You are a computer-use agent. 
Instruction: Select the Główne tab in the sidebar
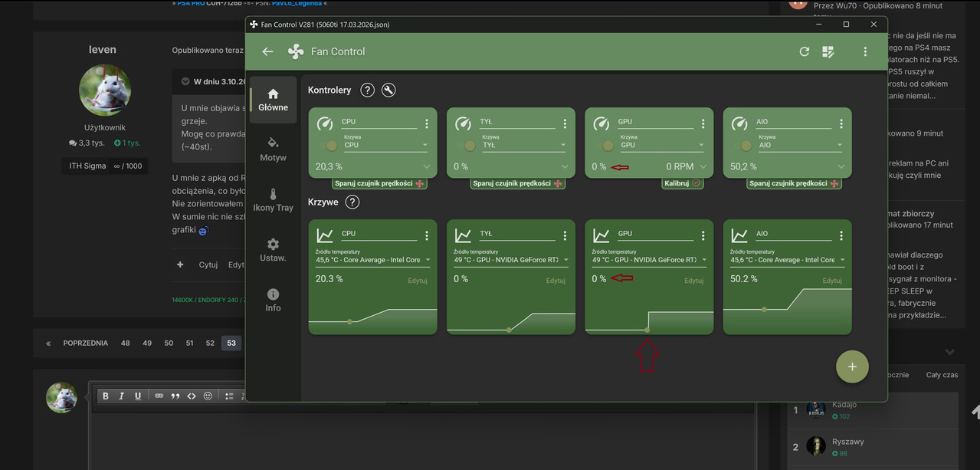274,100
